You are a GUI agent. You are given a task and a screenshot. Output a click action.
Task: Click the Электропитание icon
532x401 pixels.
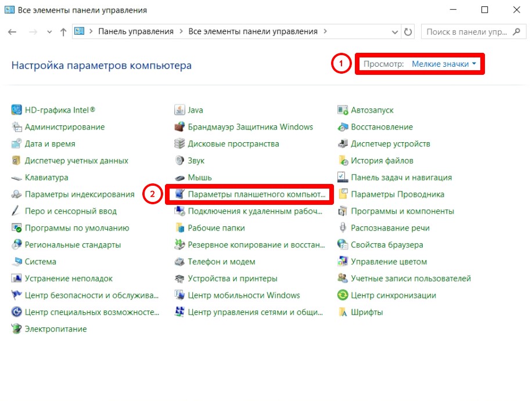tap(16, 329)
